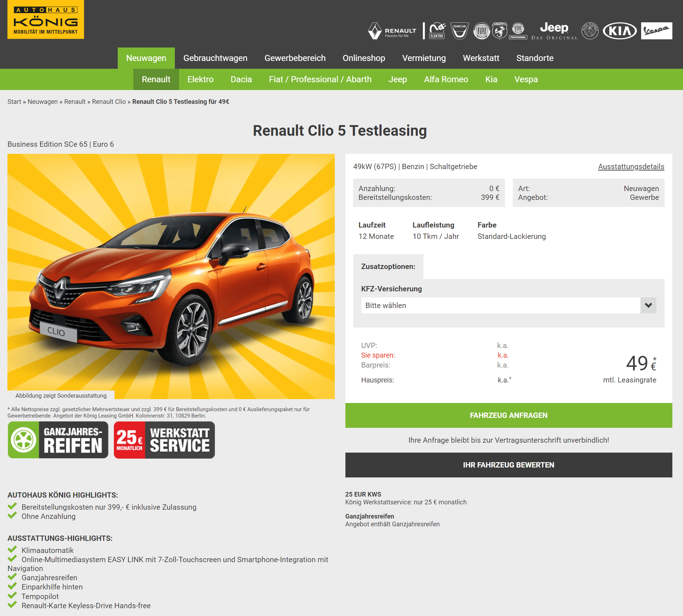Image resolution: width=683 pixels, height=616 pixels.
Task: Click the Kia oval logo
Action: tap(620, 31)
